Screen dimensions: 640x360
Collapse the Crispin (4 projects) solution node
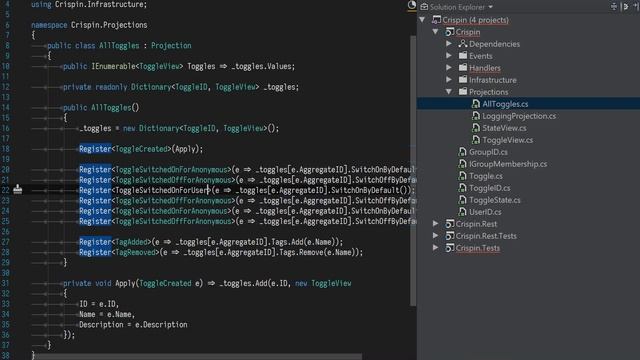[422, 20]
